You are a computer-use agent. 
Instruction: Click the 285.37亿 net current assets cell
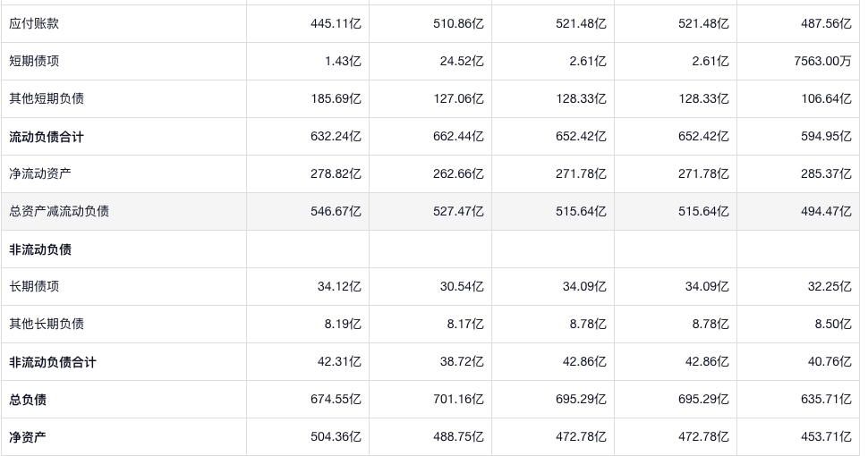(x=826, y=174)
